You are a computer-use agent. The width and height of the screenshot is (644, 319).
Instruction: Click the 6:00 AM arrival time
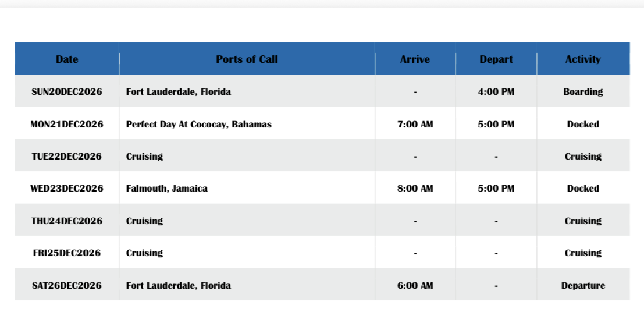pos(415,286)
